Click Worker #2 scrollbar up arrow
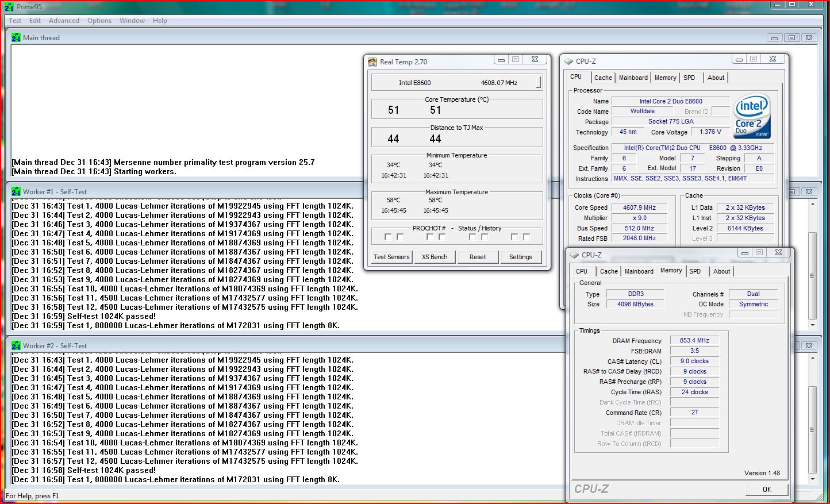This screenshot has height=504, width=830. pyautogui.click(x=812, y=359)
